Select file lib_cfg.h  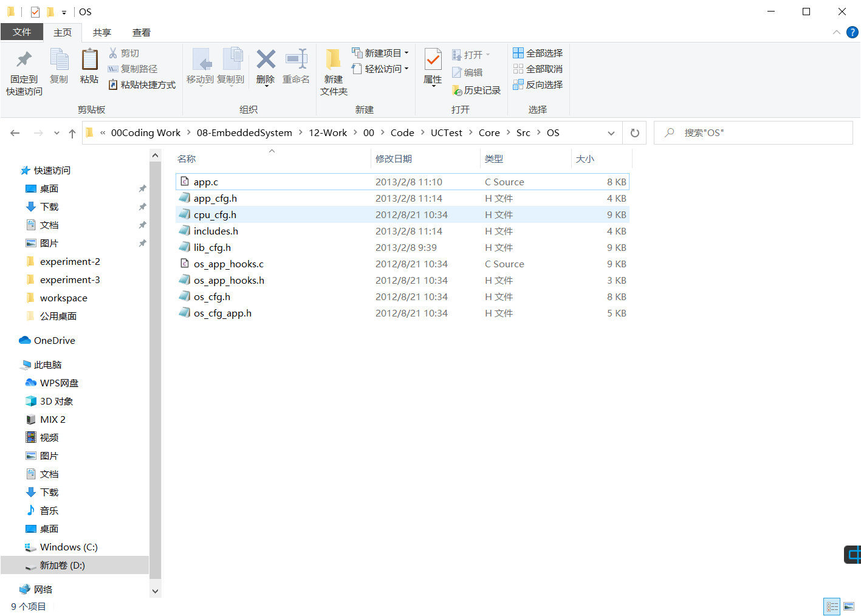[x=402, y=247]
